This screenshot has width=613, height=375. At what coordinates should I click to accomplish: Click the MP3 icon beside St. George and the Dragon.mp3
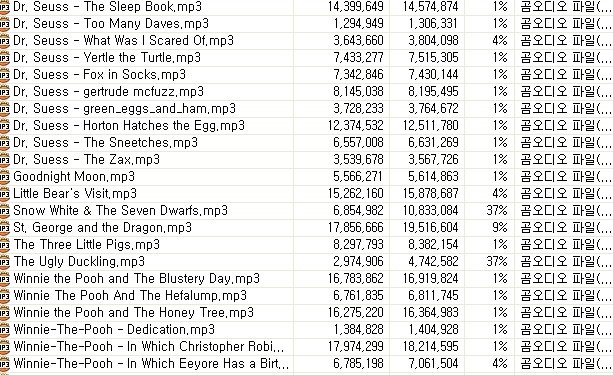4,228
